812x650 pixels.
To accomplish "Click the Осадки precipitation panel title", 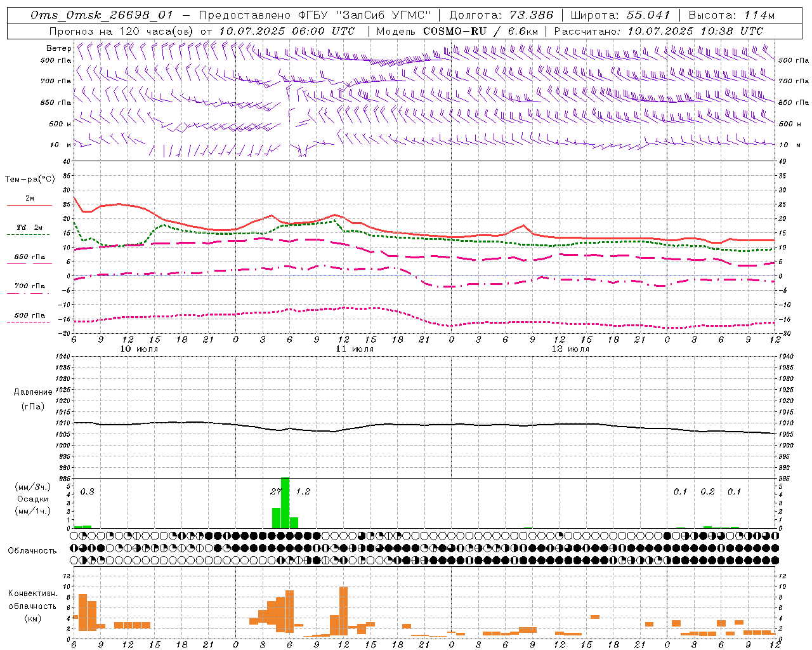I will 32,499.
